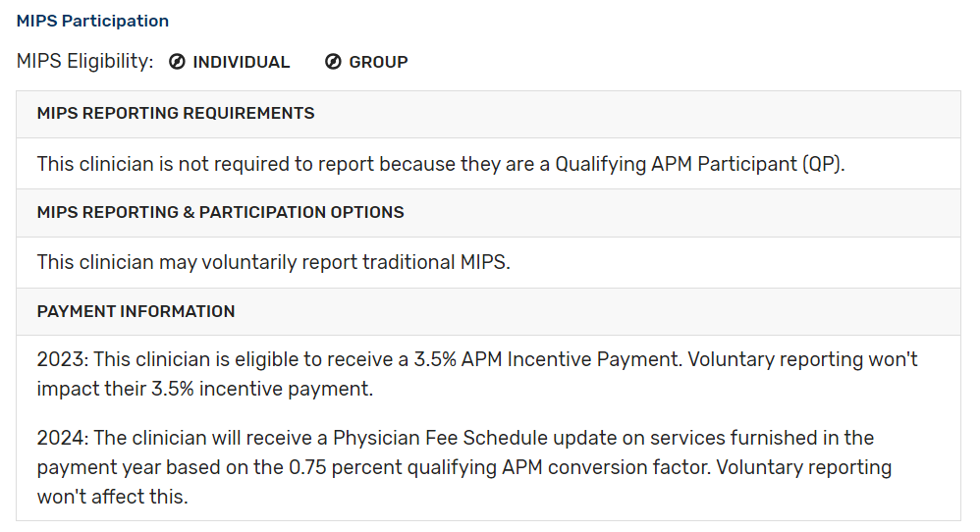Click the PAYMENT INFORMATION header row
980x532 pixels.
click(488, 311)
